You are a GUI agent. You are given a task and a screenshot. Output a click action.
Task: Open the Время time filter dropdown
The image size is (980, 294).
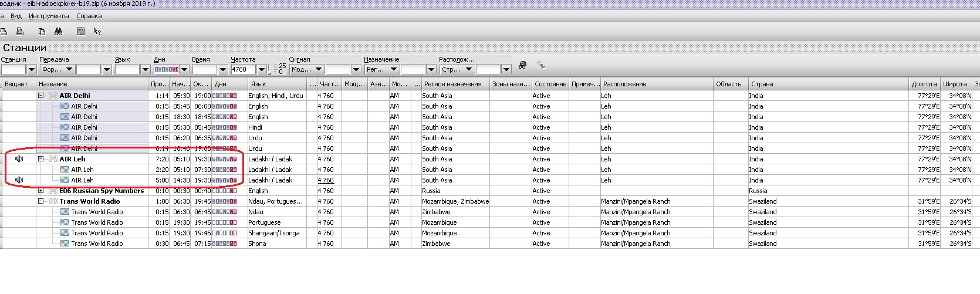pos(222,69)
